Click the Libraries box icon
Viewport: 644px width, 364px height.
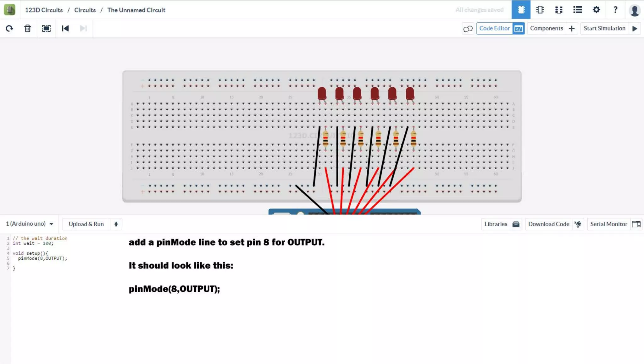coord(516,224)
